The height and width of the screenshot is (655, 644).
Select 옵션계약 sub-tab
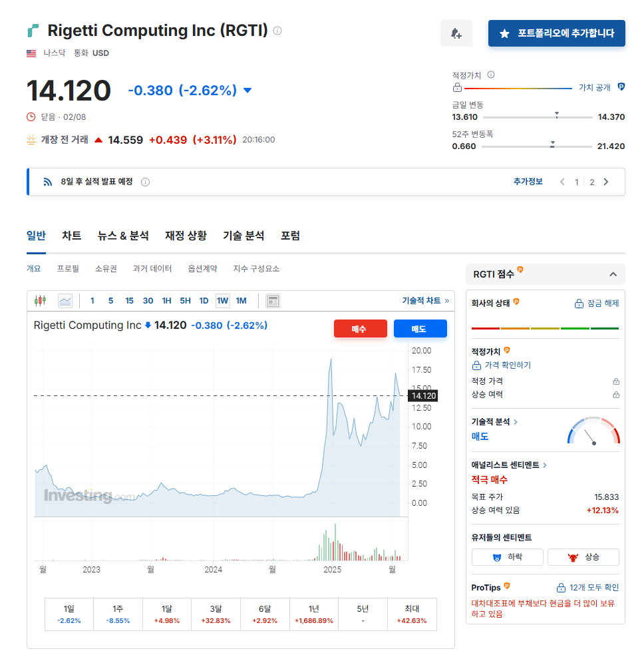[202, 269]
